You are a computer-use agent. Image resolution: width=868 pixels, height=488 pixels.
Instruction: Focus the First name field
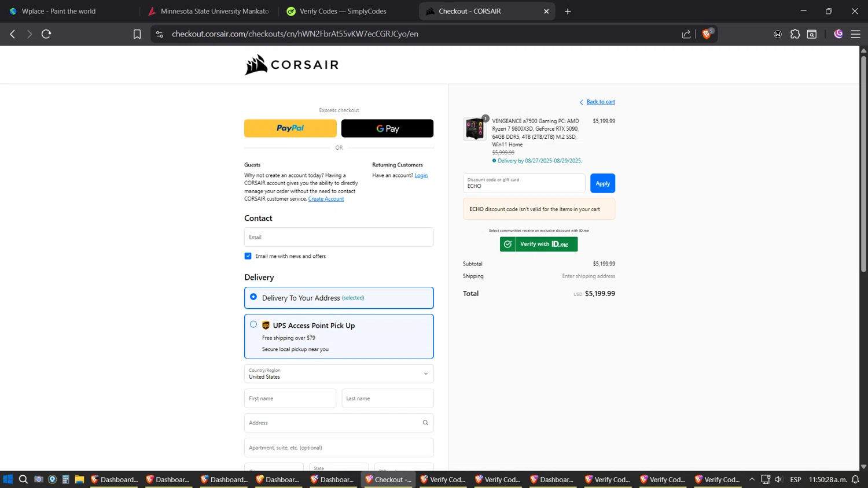coord(290,398)
